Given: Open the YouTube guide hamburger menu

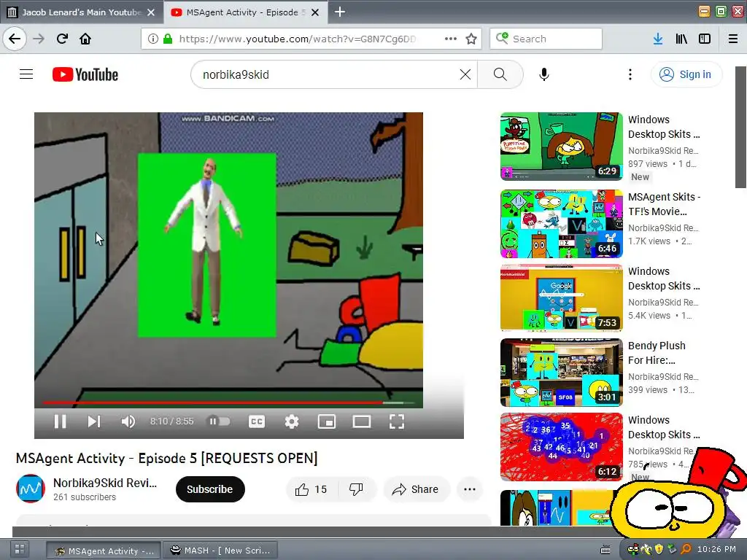Looking at the screenshot, I should coord(26,74).
